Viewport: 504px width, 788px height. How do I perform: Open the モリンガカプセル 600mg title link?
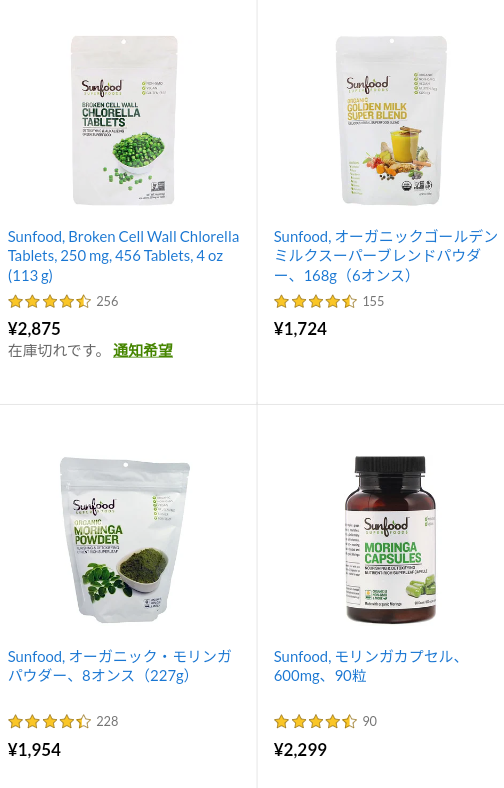tap(367, 666)
